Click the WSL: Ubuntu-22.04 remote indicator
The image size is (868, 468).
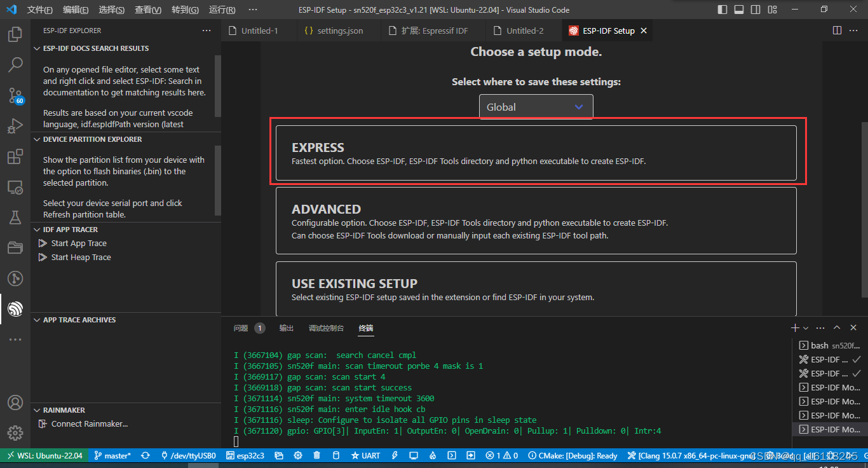coord(44,456)
